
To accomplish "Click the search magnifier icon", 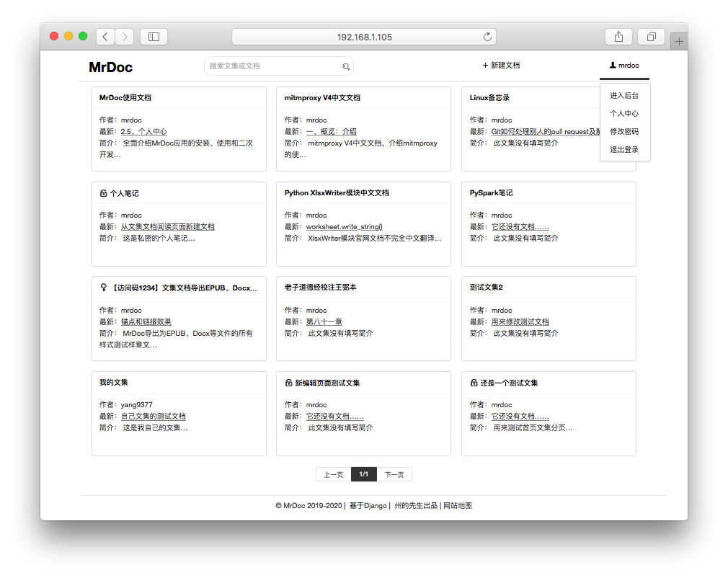I will coord(346,66).
